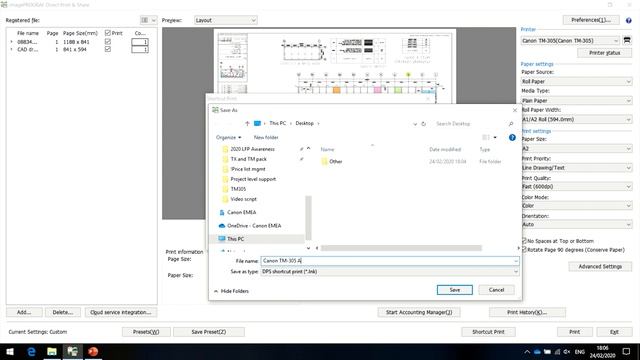
Task: Show hidden system tray icons
Action: (x=527, y=351)
